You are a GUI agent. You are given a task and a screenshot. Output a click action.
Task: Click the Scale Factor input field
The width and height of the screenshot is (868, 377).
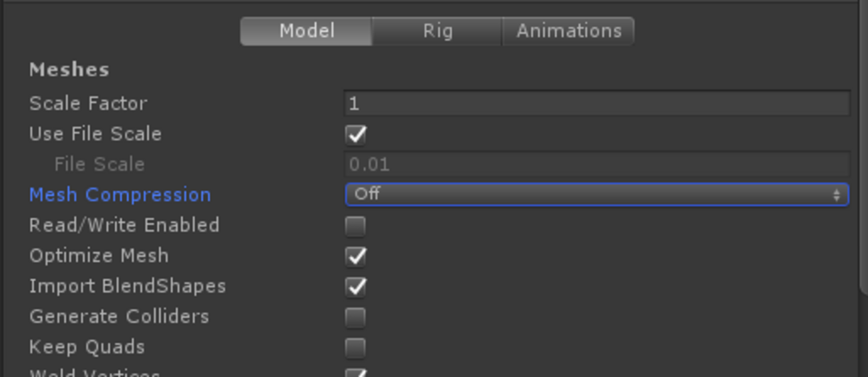596,103
